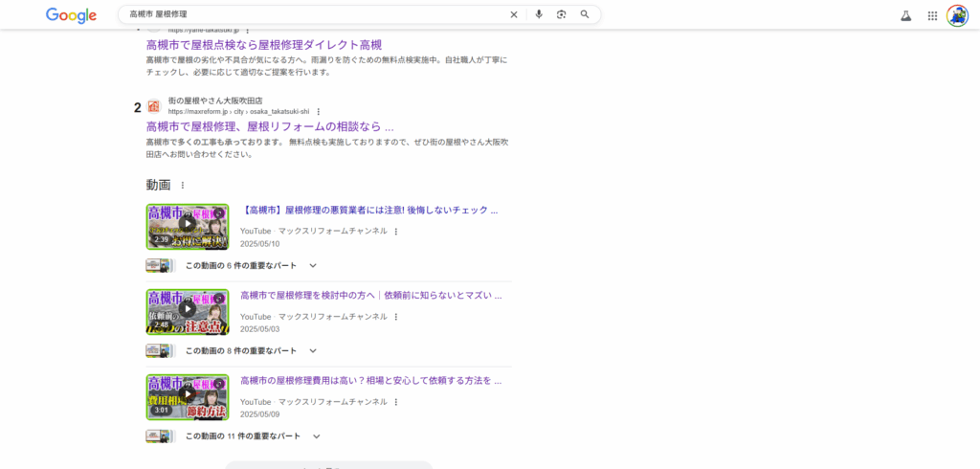Play the 2:39 video thumbnail
This screenshot has width=980, height=469.
[x=187, y=226]
